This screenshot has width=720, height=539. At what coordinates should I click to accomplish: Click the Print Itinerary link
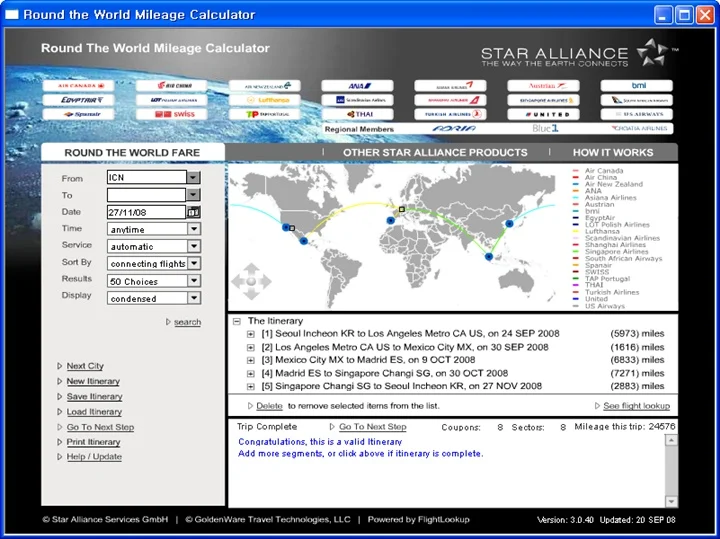(93, 442)
